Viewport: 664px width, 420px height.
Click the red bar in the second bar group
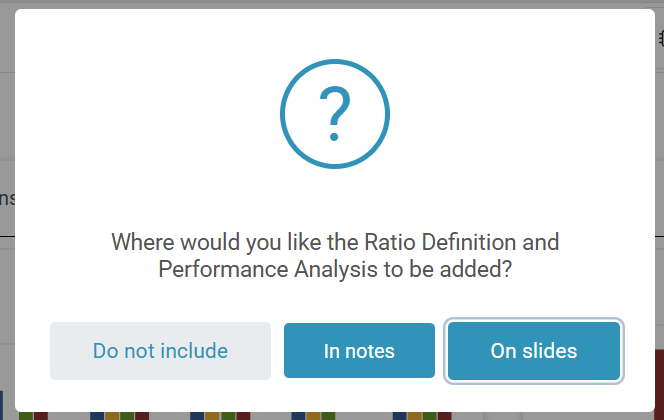pos(142,416)
